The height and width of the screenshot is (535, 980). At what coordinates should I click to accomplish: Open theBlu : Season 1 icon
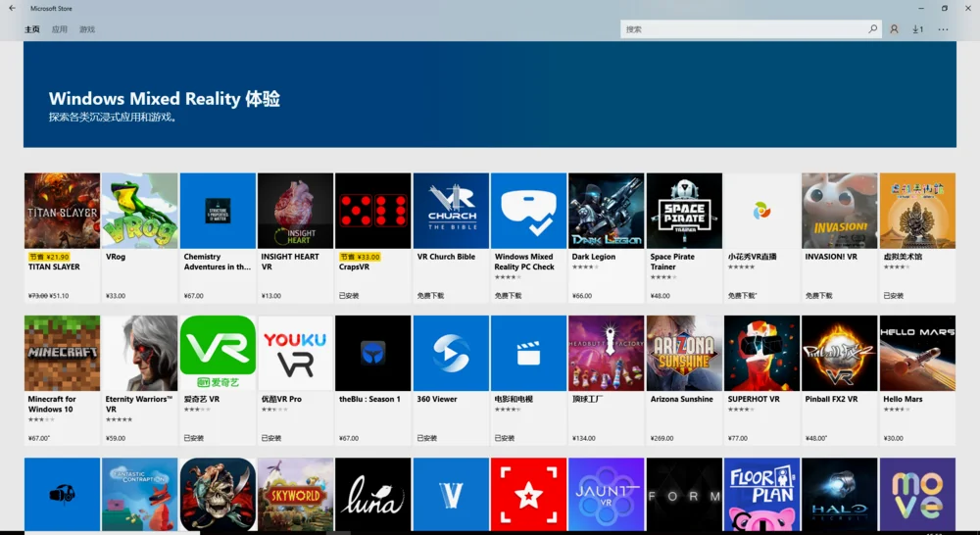tap(373, 353)
